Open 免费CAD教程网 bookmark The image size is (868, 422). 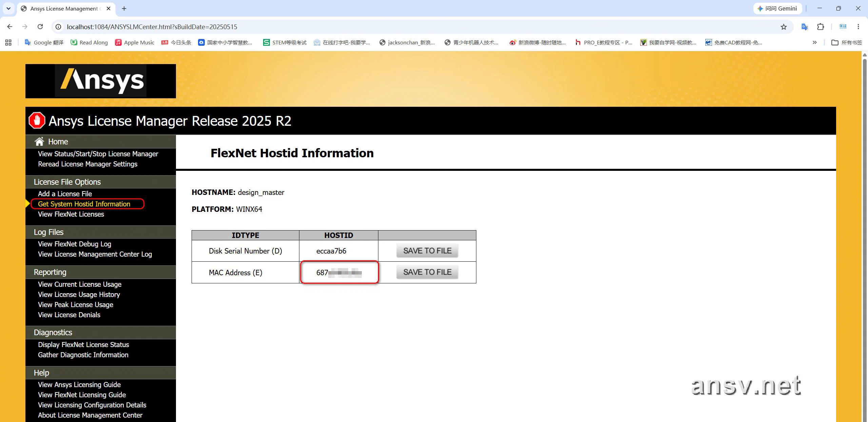click(x=734, y=42)
